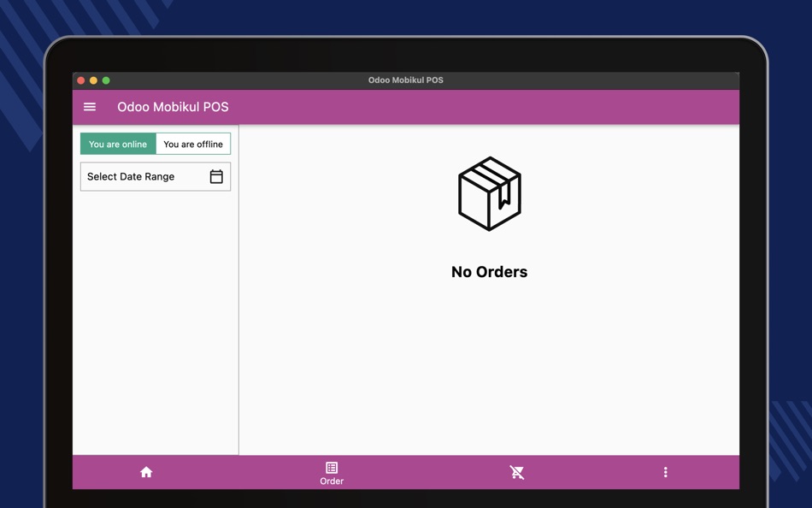Click the empty orders box illustration

click(x=490, y=194)
